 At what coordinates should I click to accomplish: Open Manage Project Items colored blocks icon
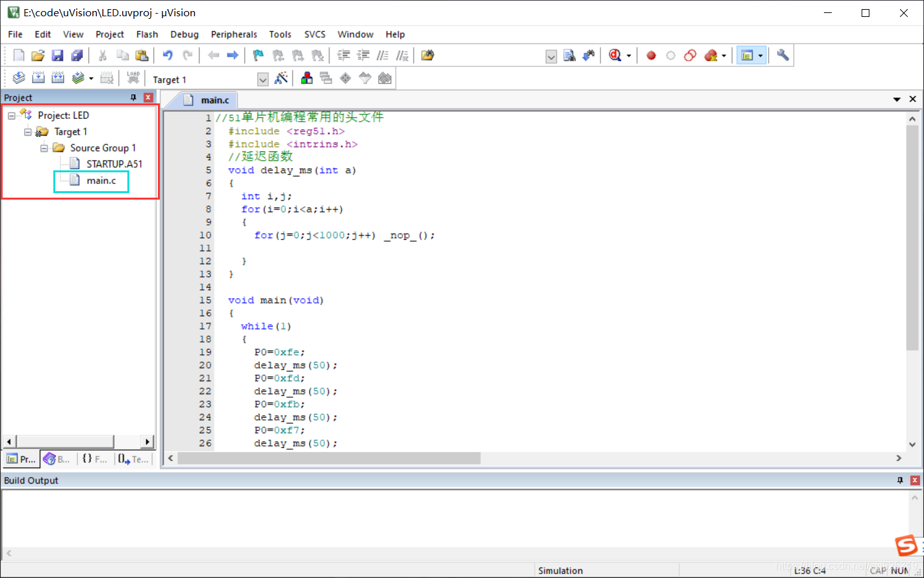(307, 79)
